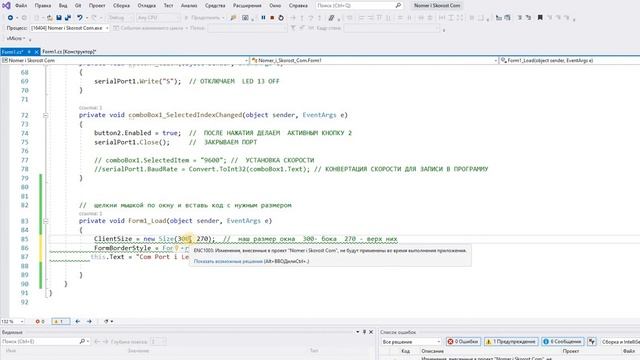This screenshot has width=640, height=360.
Task: Click the search icon in Видимые panel search
Action: tap(82, 341)
